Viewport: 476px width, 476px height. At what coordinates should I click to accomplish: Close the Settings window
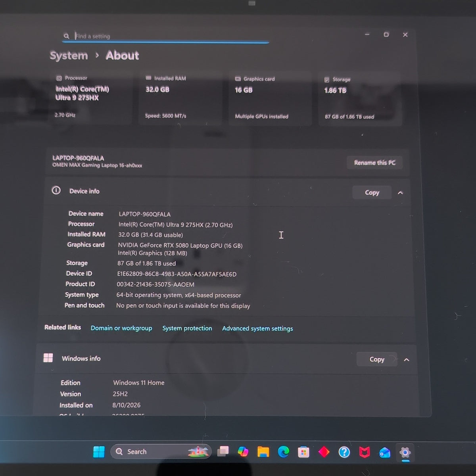(405, 35)
